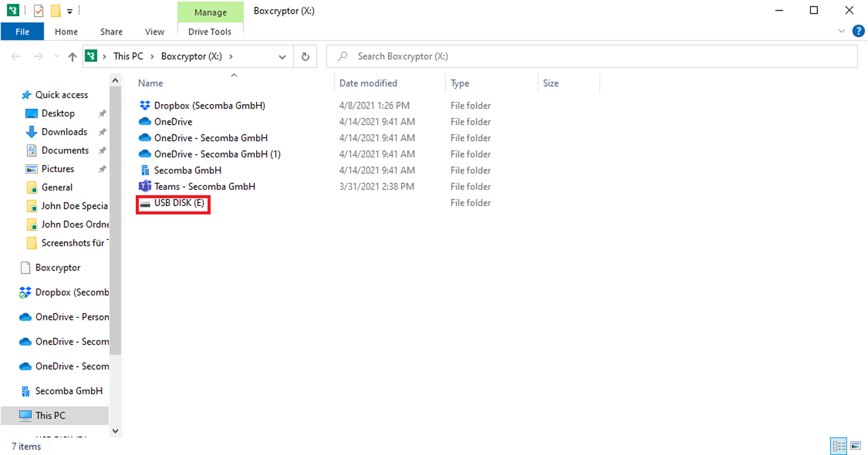Switch to large icons view in status bar

tap(856, 447)
